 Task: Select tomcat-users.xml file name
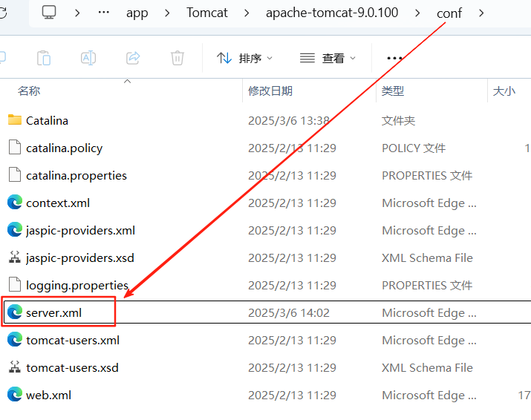pos(73,340)
